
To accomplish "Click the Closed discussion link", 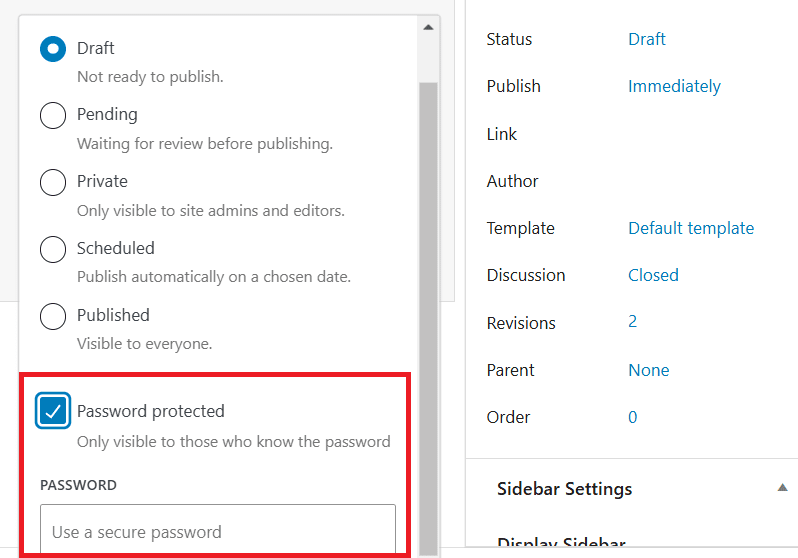I will click(653, 275).
